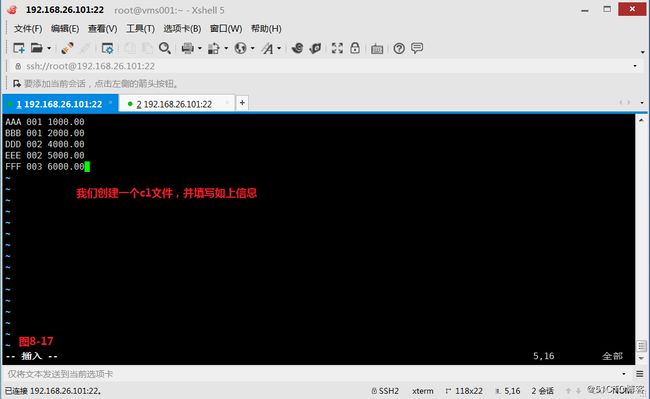Click the Open Session folder icon
Viewport: 650px width, 399px height.
tap(36, 48)
